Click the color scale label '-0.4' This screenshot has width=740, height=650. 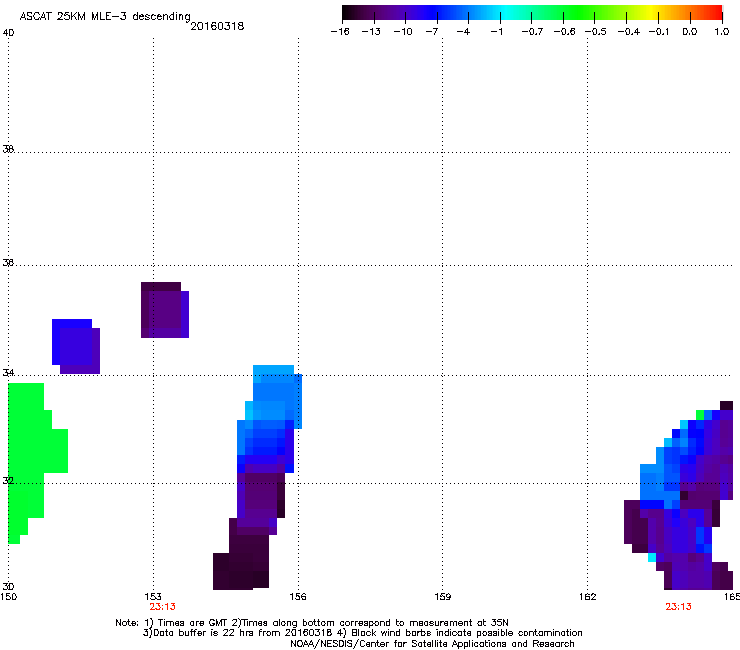629,32
